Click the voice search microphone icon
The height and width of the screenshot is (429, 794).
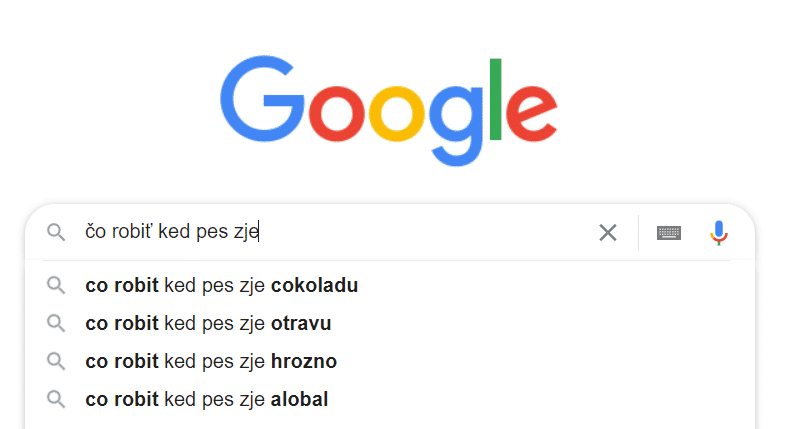pyautogui.click(x=719, y=232)
